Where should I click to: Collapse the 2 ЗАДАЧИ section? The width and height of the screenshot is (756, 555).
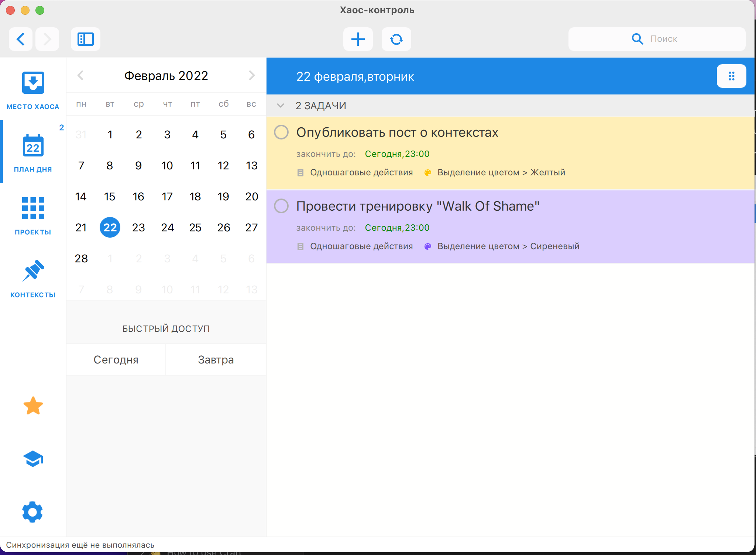[x=281, y=106]
